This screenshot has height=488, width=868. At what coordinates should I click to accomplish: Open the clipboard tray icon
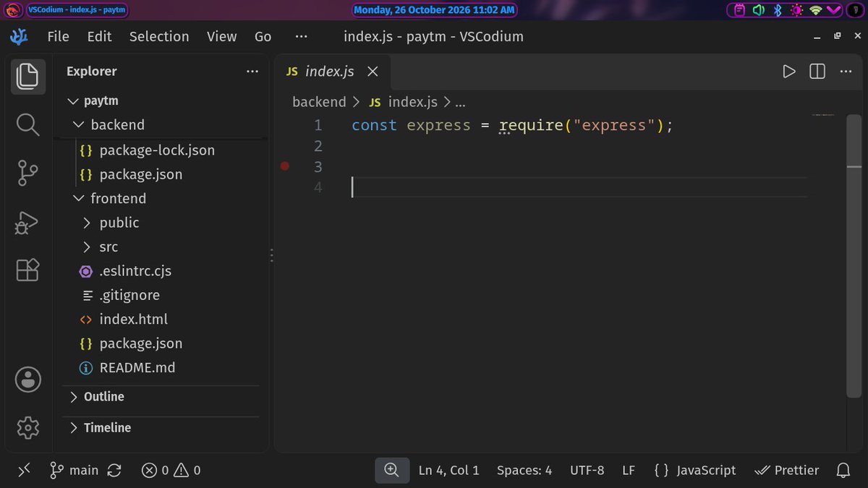(739, 10)
